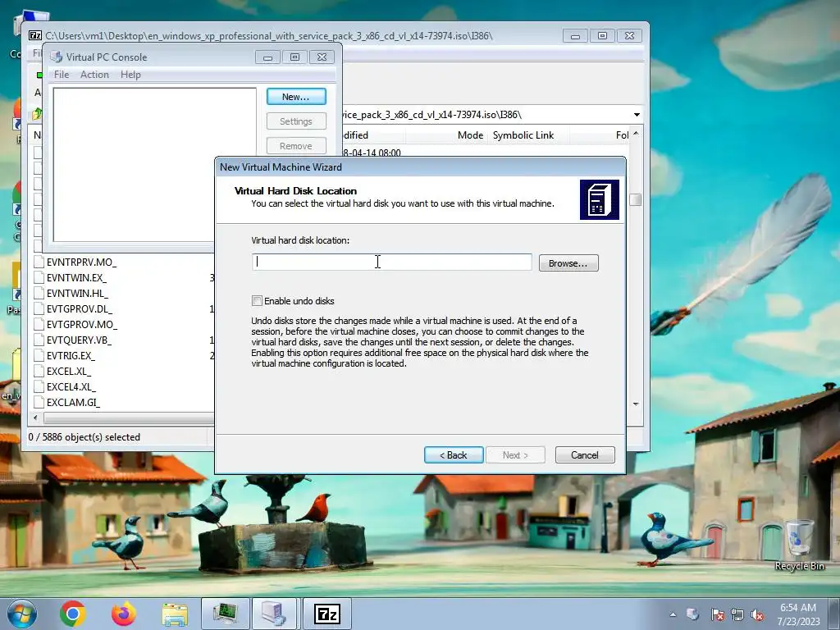Open the Help menu in Virtual PC Console
The height and width of the screenshot is (630, 840).
click(130, 75)
